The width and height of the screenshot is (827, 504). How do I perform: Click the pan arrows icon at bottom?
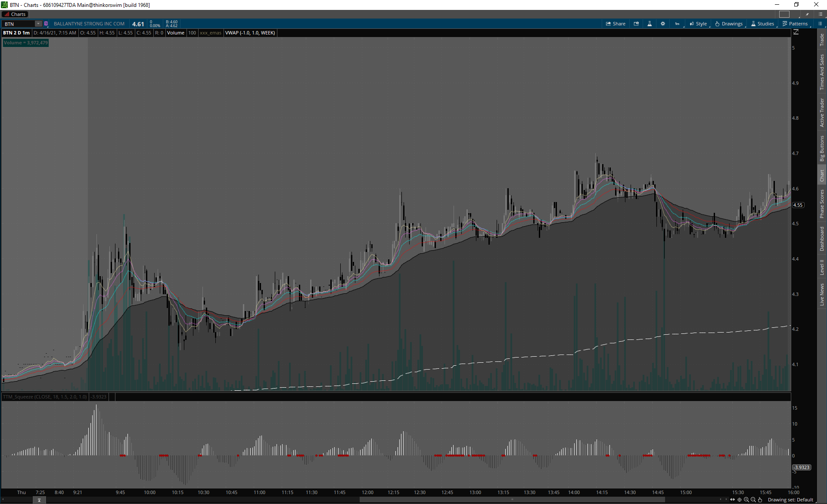pyautogui.click(x=733, y=500)
